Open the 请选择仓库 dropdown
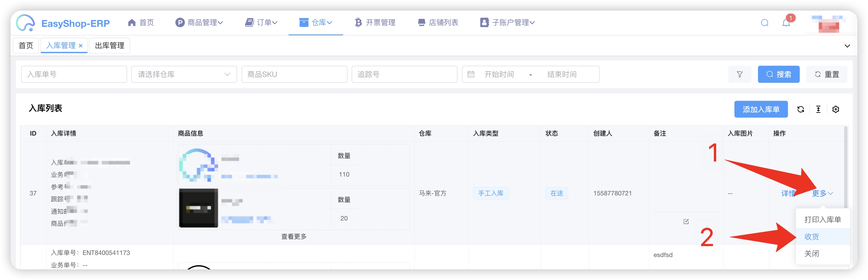Image resolution: width=868 pixels, height=280 pixels. pyautogui.click(x=184, y=74)
